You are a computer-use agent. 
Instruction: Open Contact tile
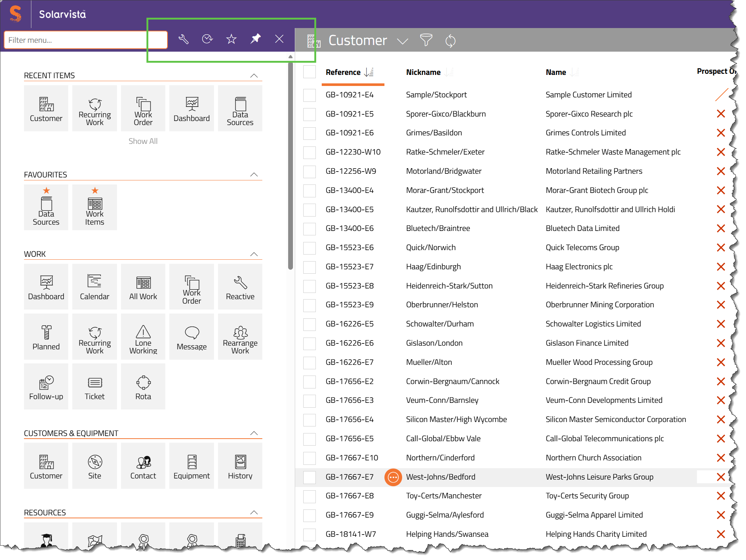(143, 466)
